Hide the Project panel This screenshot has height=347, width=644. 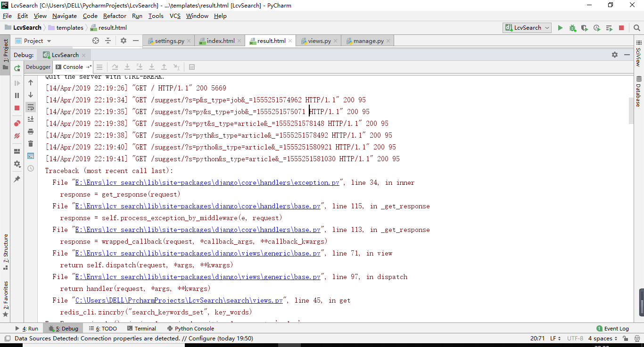point(136,41)
